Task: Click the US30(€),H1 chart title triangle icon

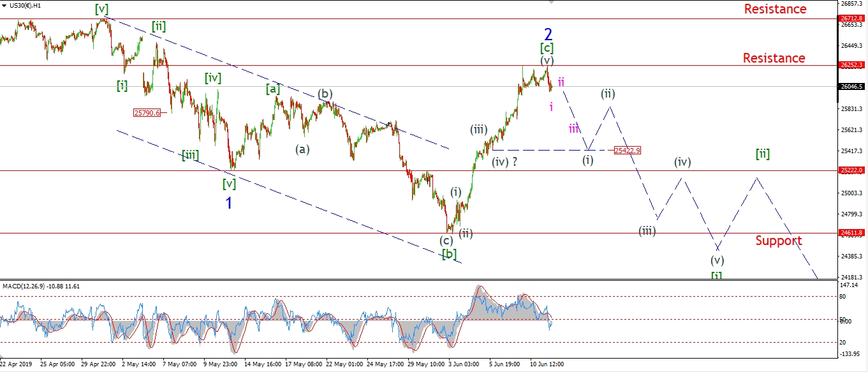Action: pos(4,5)
